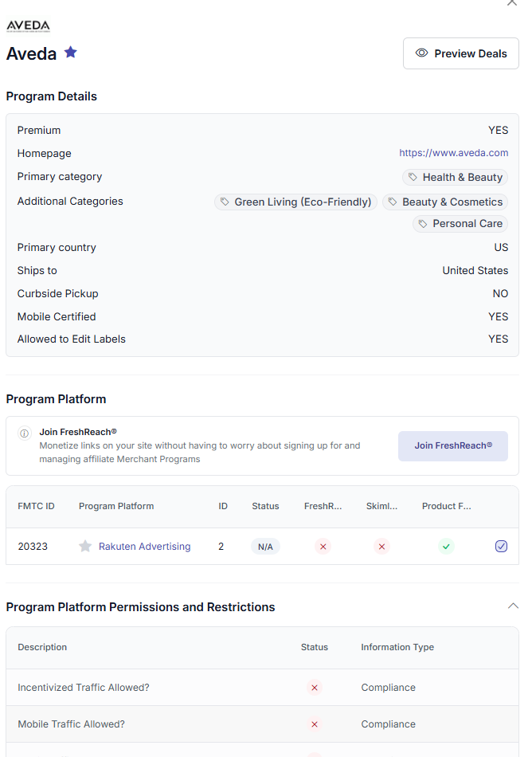Click the Program Platform column header
Screen dimensions: 532x757
tap(116, 506)
